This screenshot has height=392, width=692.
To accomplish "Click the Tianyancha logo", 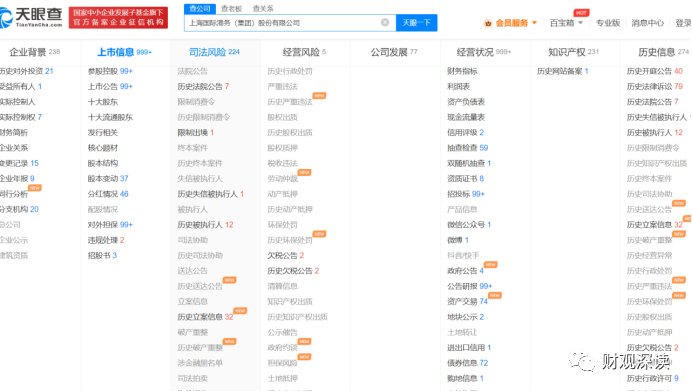I will pos(31,17).
